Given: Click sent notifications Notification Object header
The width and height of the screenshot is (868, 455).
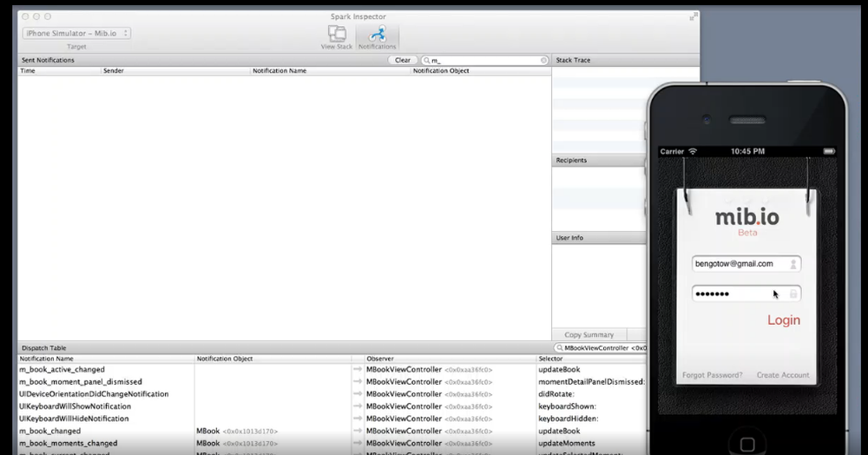Looking at the screenshot, I should point(481,71).
